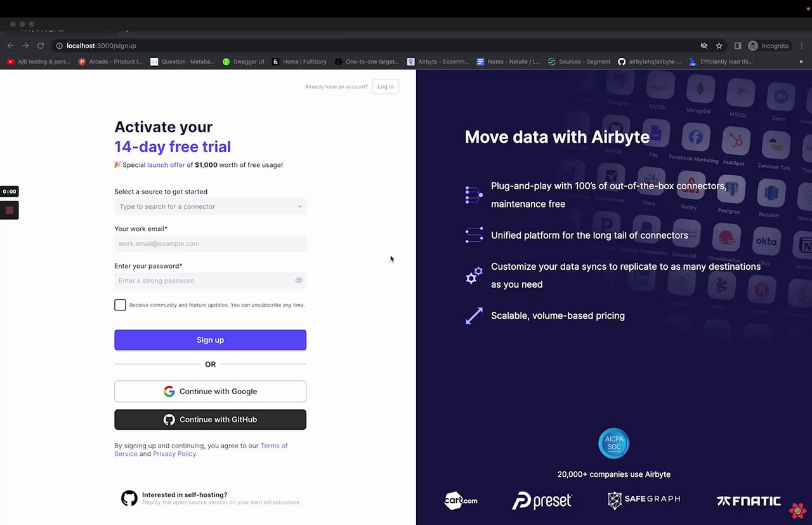Image resolution: width=812 pixels, height=525 pixels.
Task: Continue with GitHub sign-in
Action: coord(210,420)
